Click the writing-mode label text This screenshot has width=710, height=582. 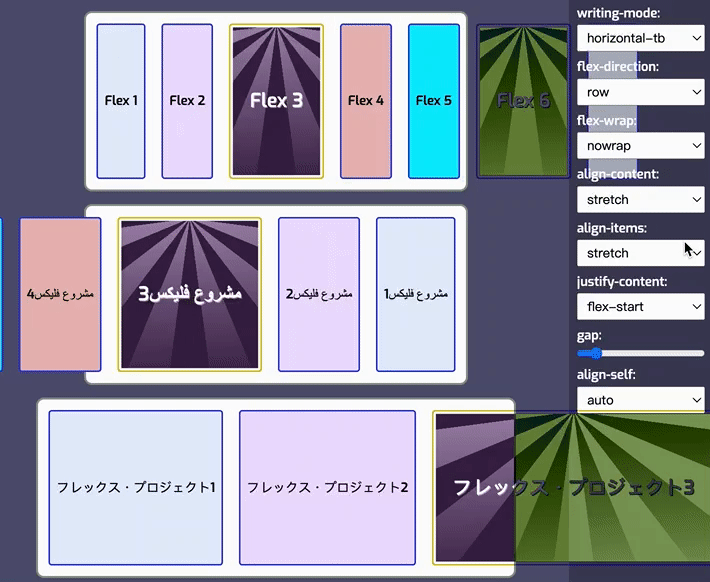(618, 13)
